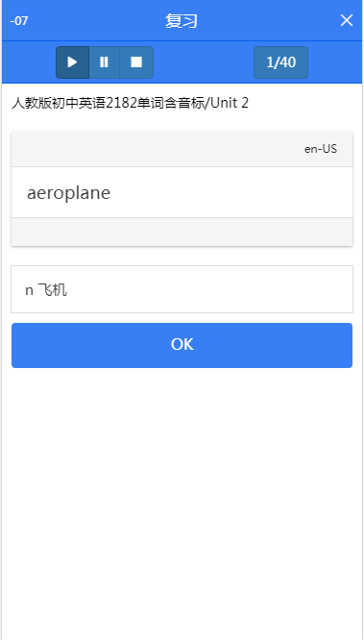Click the empty toolbar area beside the stop button
The width and height of the screenshot is (364, 640).
[x=204, y=62]
